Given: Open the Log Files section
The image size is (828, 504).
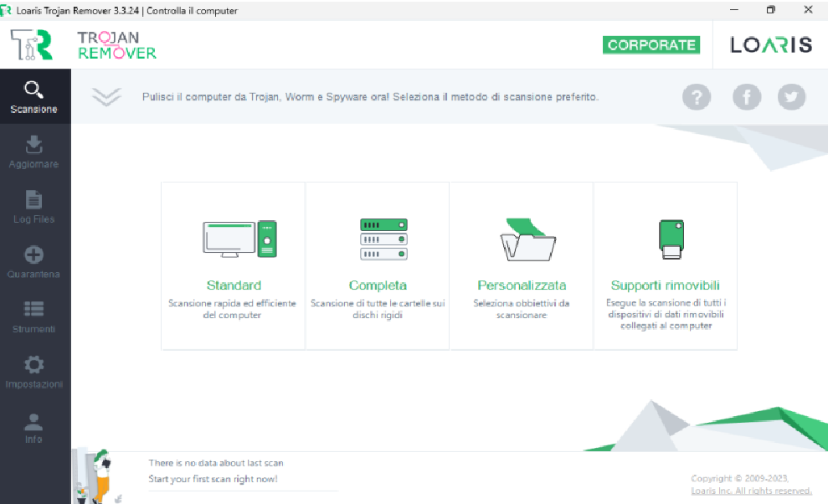Looking at the screenshot, I should 34,208.
